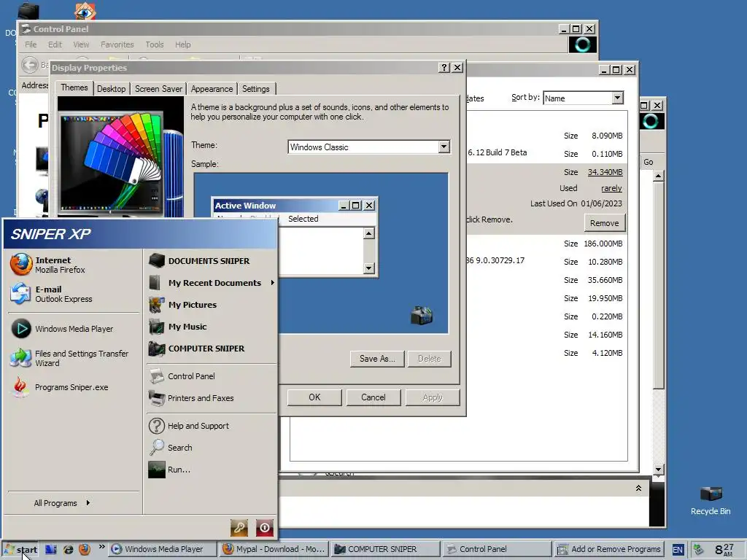Expand All Programs list
Screen dimensions: 747x560
[62, 503]
